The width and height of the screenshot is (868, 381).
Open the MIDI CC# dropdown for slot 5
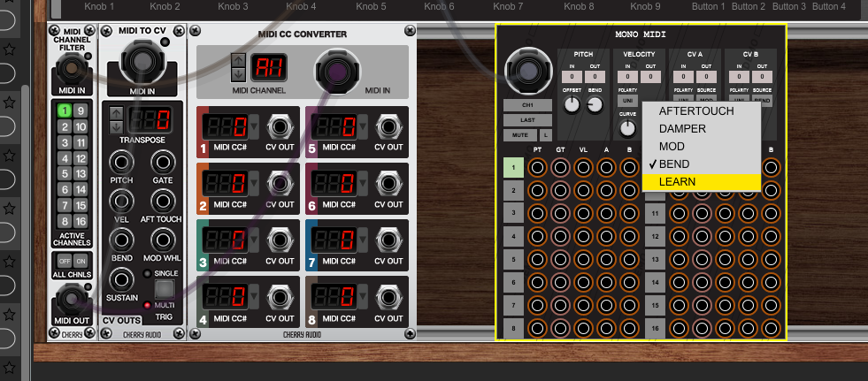click(363, 127)
